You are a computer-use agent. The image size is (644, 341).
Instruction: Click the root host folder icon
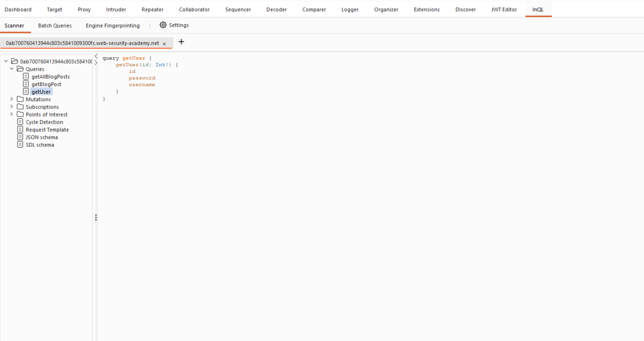click(x=14, y=61)
